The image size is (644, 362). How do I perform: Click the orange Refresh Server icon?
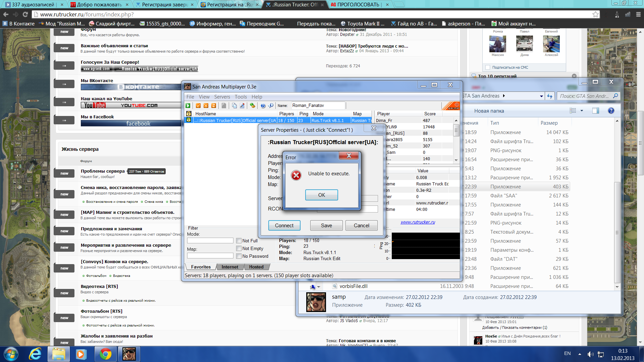pyautogui.click(x=214, y=106)
